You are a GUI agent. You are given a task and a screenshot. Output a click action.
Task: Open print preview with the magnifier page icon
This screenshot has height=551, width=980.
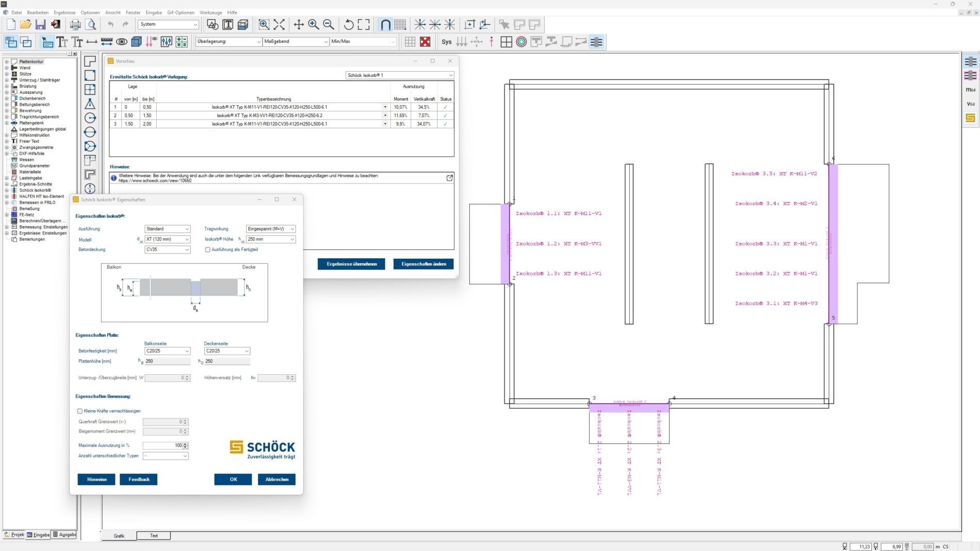(x=91, y=24)
